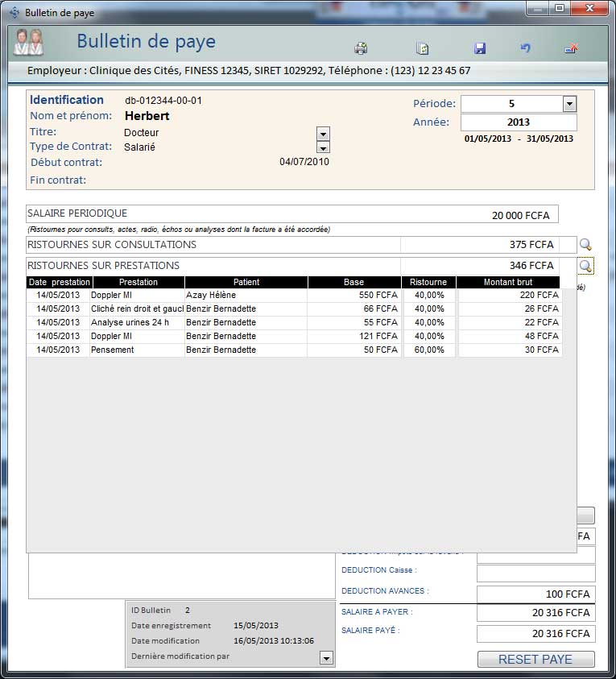Click the base value '121 FCFA'
The width and height of the screenshot is (616, 679).
click(x=378, y=336)
